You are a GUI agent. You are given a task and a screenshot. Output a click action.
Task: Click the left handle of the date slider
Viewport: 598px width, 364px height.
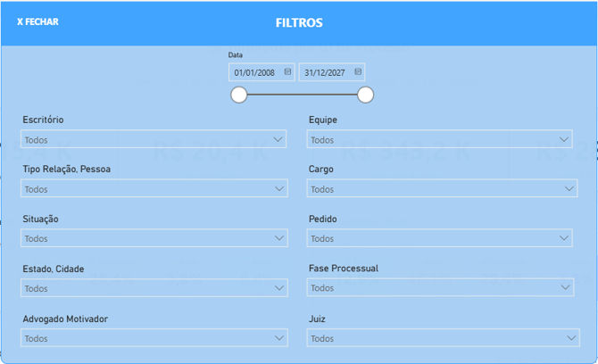[x=239, y=95]
